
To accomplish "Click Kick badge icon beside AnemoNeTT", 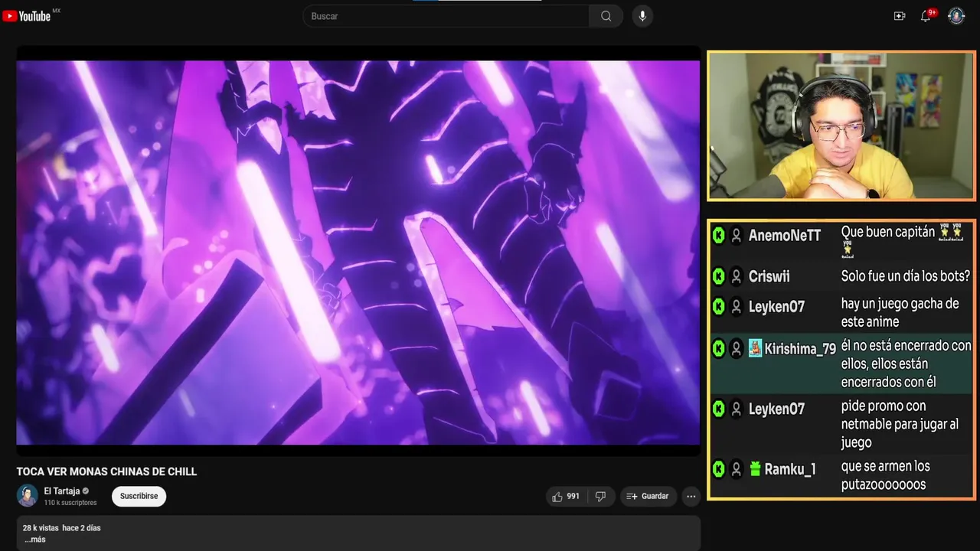I will pyautogui.click(x=718, y=236).
